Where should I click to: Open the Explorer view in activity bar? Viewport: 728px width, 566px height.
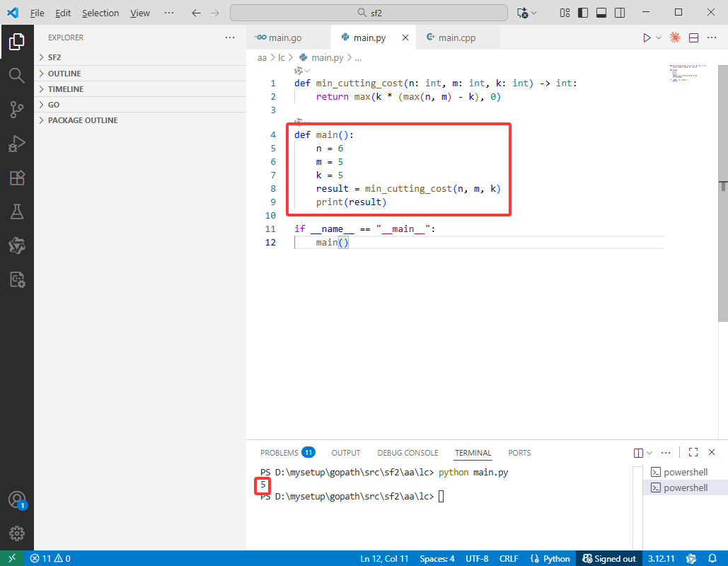tap(17, 42)
